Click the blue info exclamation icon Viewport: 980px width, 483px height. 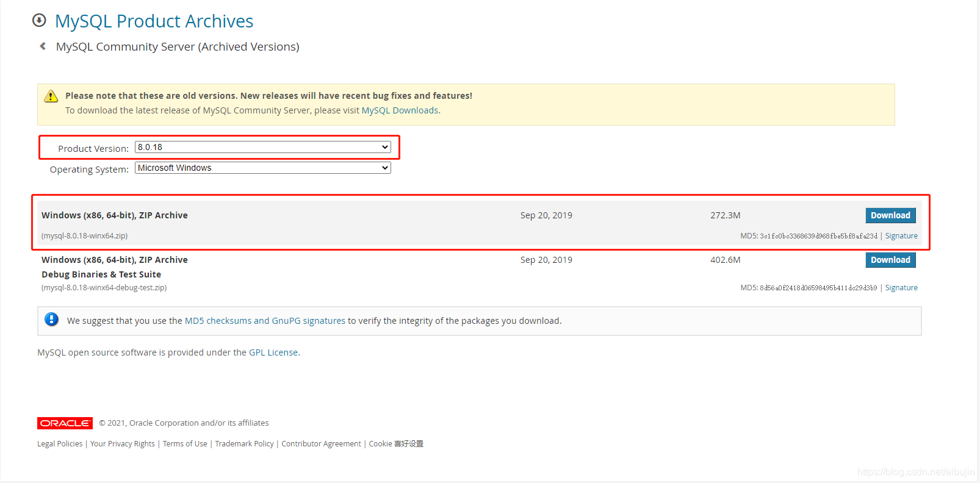point(52,319)
